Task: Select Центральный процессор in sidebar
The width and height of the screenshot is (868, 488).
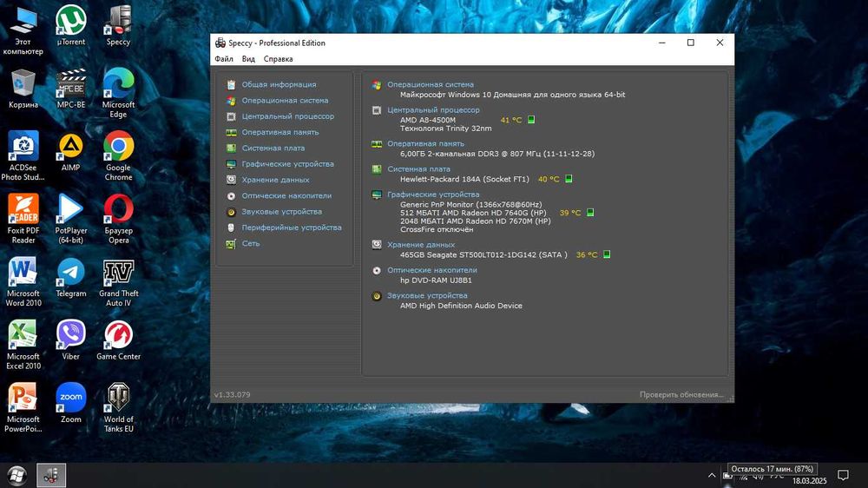Action: point(288,116)
